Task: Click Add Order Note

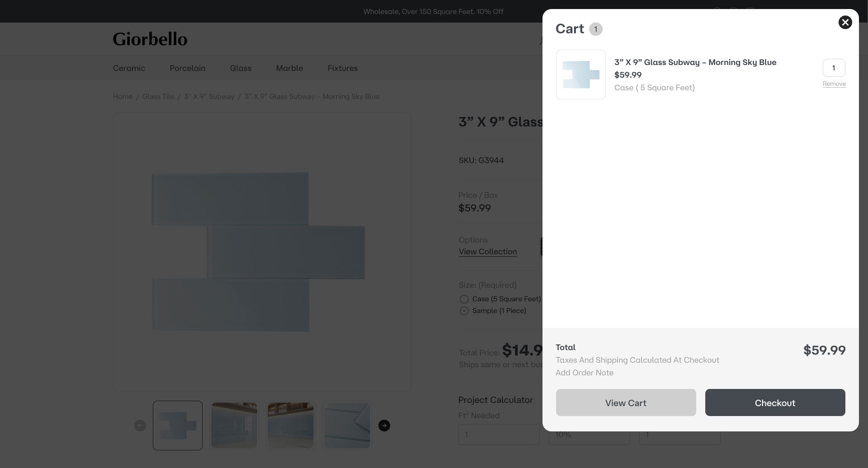Action: pos(584,373)
